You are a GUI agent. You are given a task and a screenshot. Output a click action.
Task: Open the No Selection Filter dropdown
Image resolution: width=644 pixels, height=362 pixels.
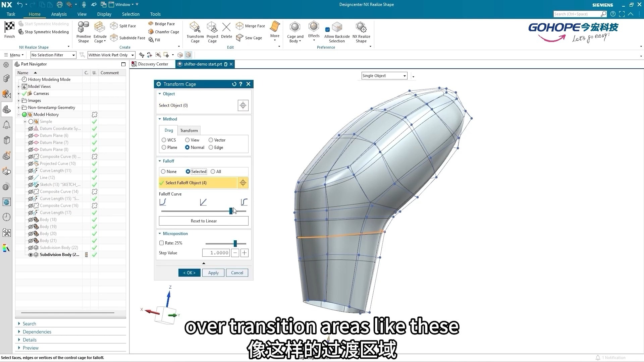point(73,55)
